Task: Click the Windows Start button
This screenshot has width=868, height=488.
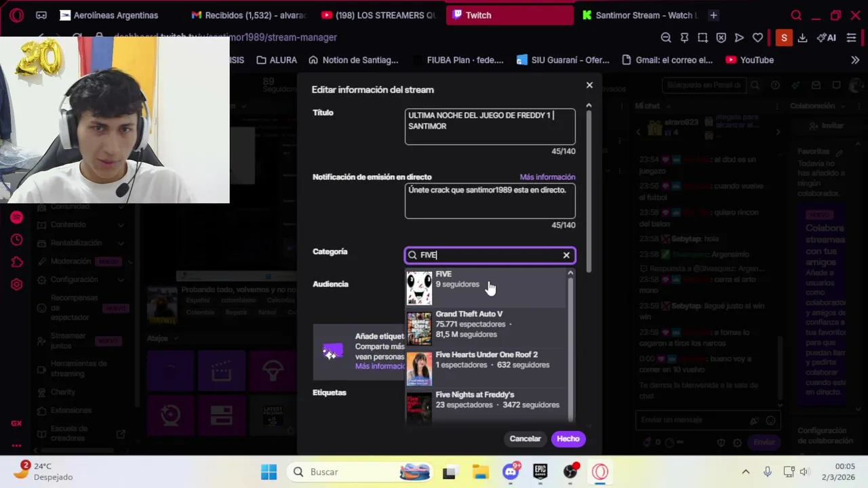Action: click(x=269, y=472)
